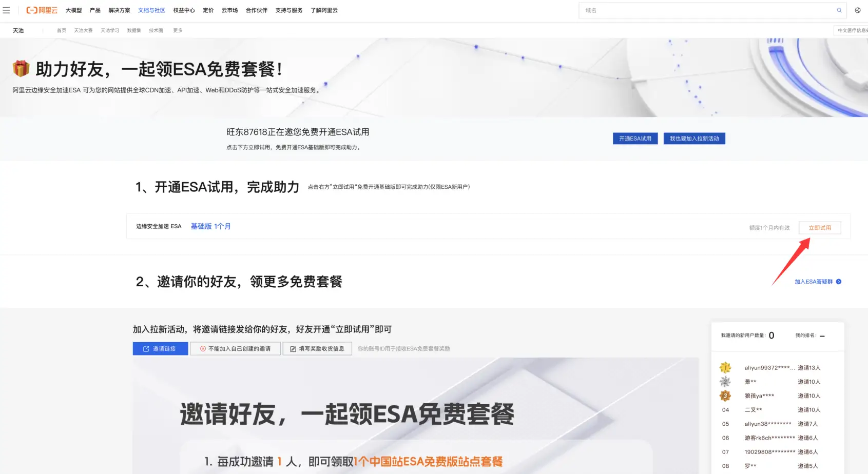Click the 我也要加入拉新活动 button
The image size is (868, 474).
click(694, 138)
